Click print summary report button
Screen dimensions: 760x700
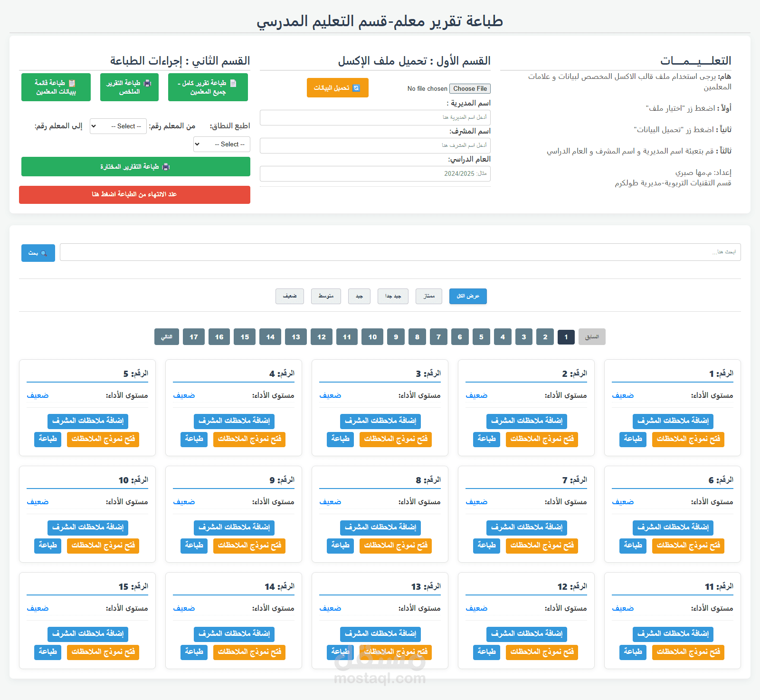coord(129,87)
